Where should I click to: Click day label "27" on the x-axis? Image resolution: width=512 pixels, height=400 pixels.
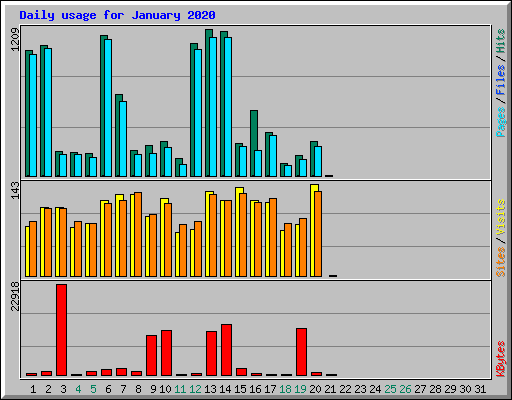coord(420,389)
